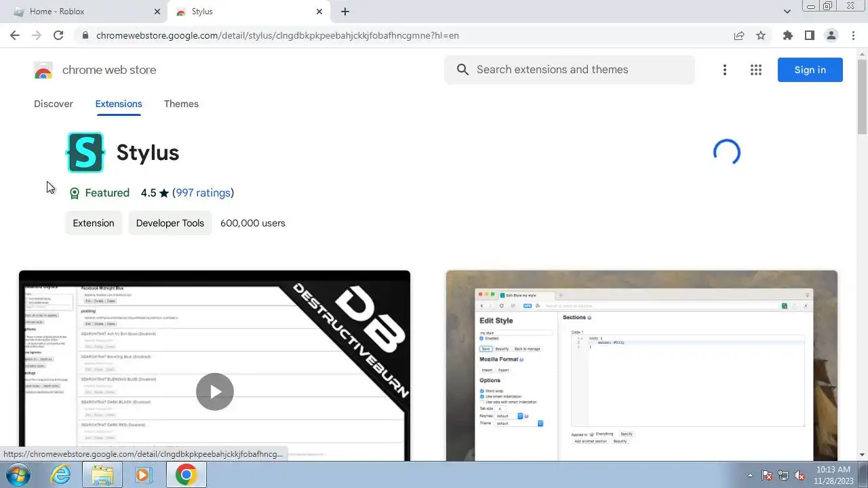The image size is (868, 488).
Task: Click the muted volume tray icon
Action: click(800, 475)
